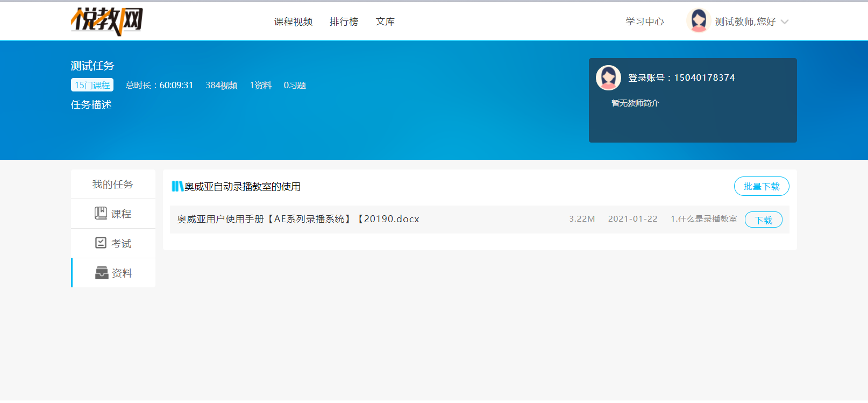The image size is (868, 403).
Task: Click the 资料 drawer icon in the sidebar
Action: [x=102, y=273]
